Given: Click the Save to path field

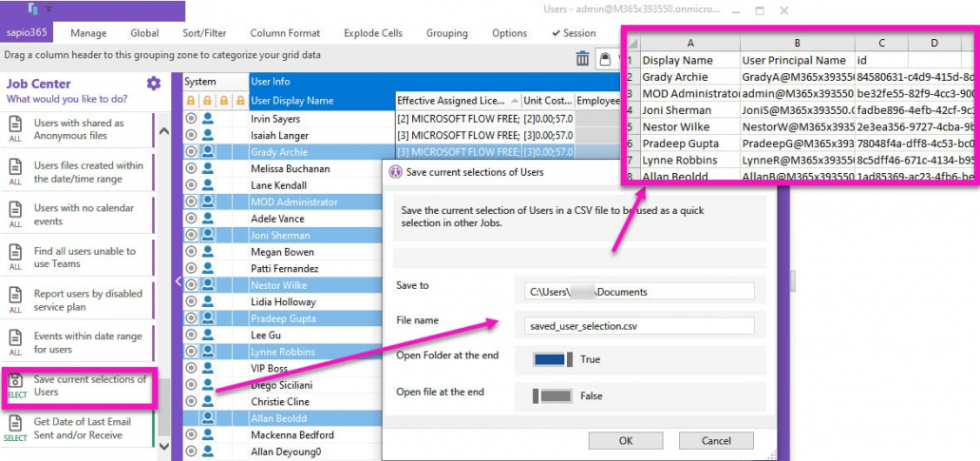Looking at the screenshot, I should tap(639, 292).
